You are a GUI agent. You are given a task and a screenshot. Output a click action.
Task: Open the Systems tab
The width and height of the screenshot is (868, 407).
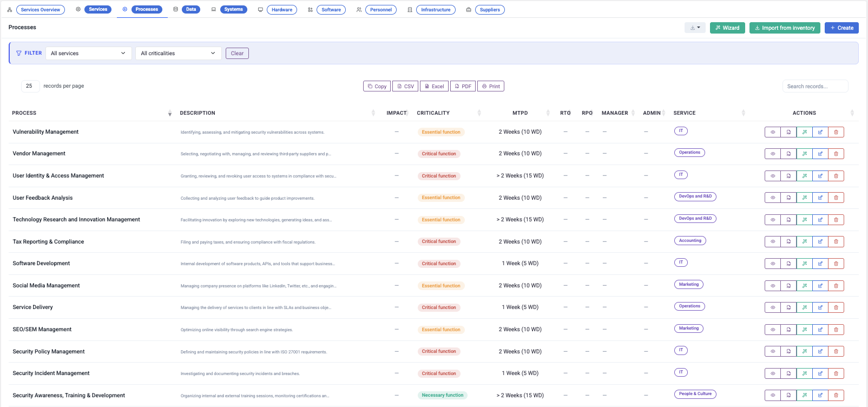pyautogui.click(x=234, y=9)
